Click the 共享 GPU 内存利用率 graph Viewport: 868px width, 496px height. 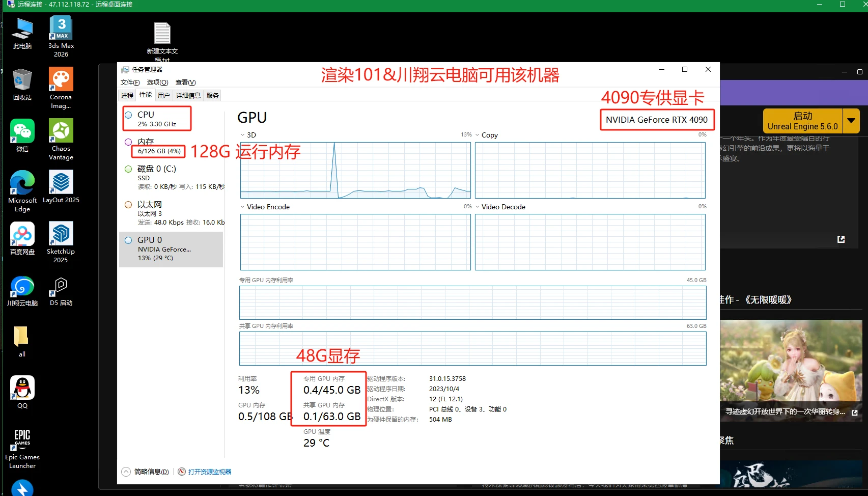473,348
